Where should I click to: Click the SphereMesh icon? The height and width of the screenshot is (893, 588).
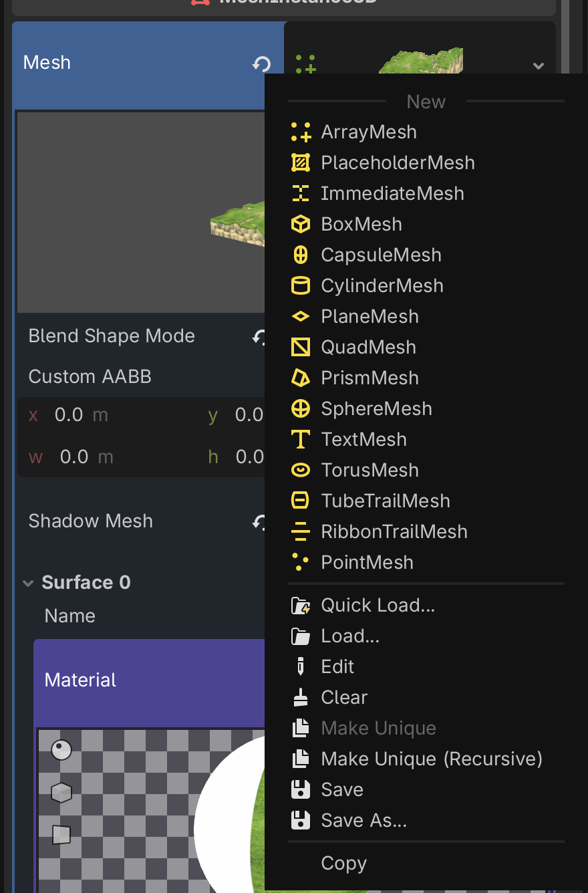(x=301, y=409)
